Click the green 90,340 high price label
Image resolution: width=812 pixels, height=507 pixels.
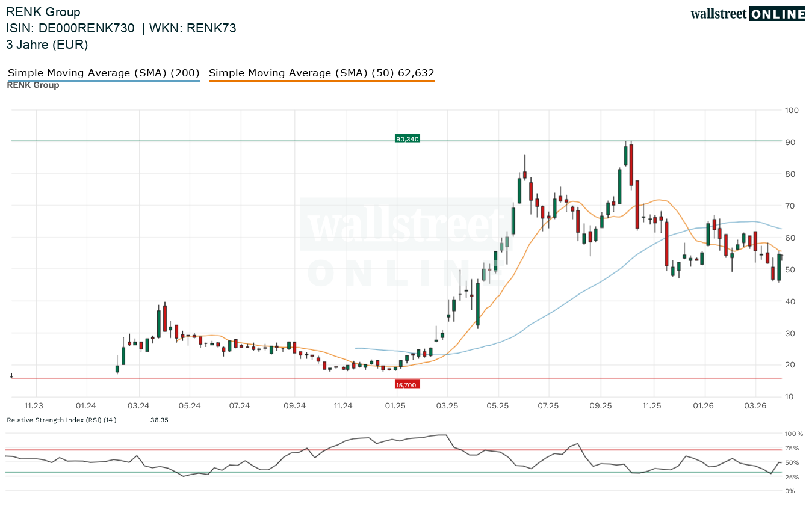pyautogui.click(x=407, y=139)
